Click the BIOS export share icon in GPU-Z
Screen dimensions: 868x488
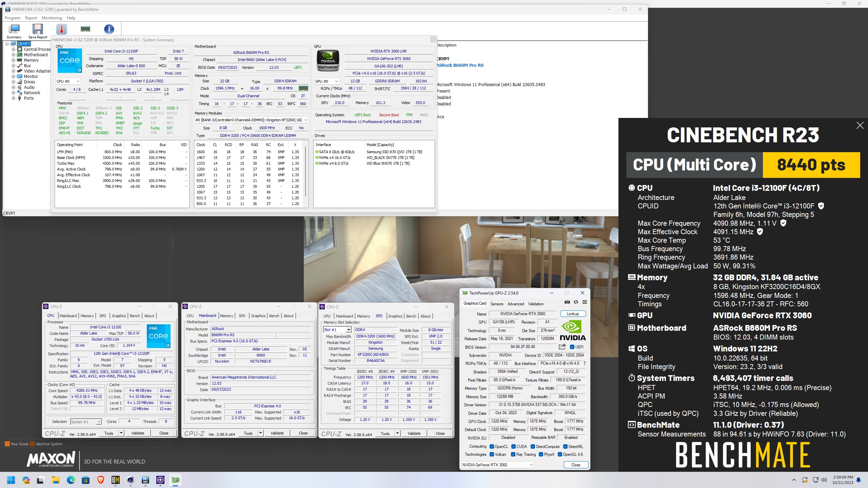coord(562,347)
